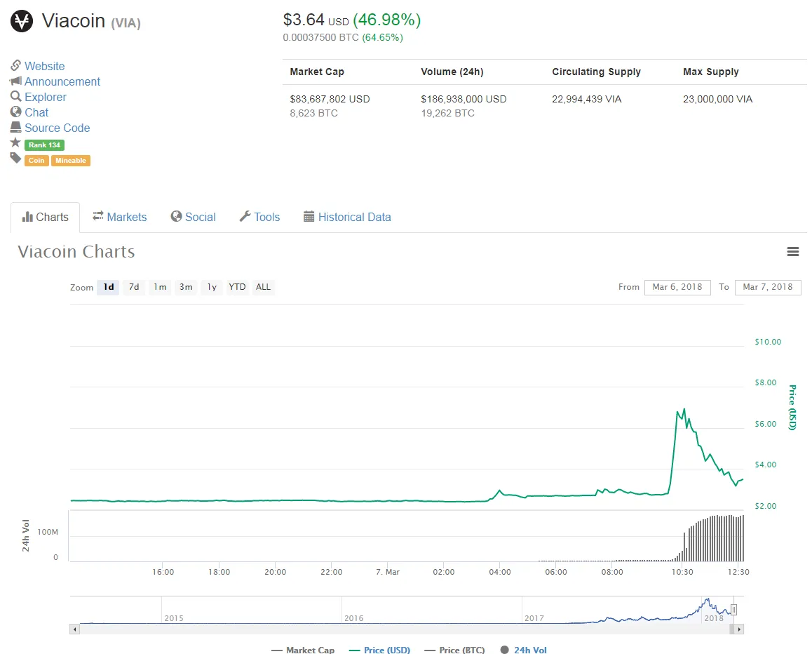Click the price peak on the chart line
Screen dimensions: 812x654
[x=684, y=409]
